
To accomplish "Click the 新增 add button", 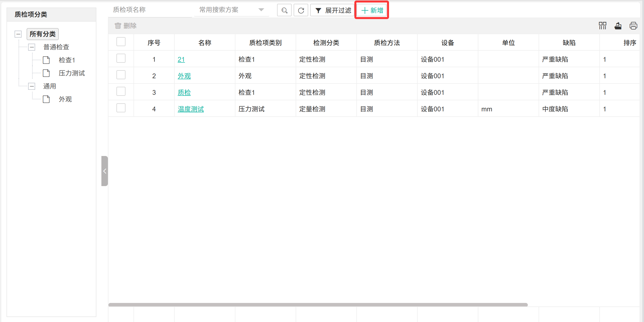I will point(372,11).
